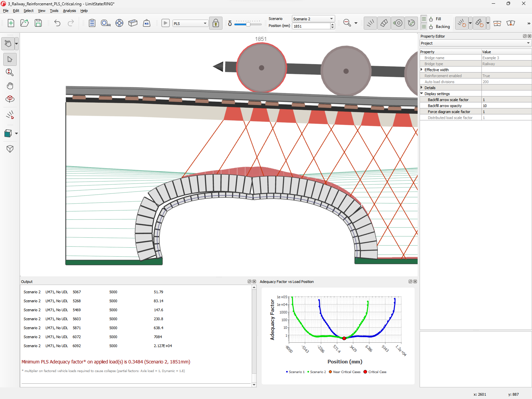Screen dimensions: 532x399
Task: Undo the last change
Action: click(x=57, y=23)
